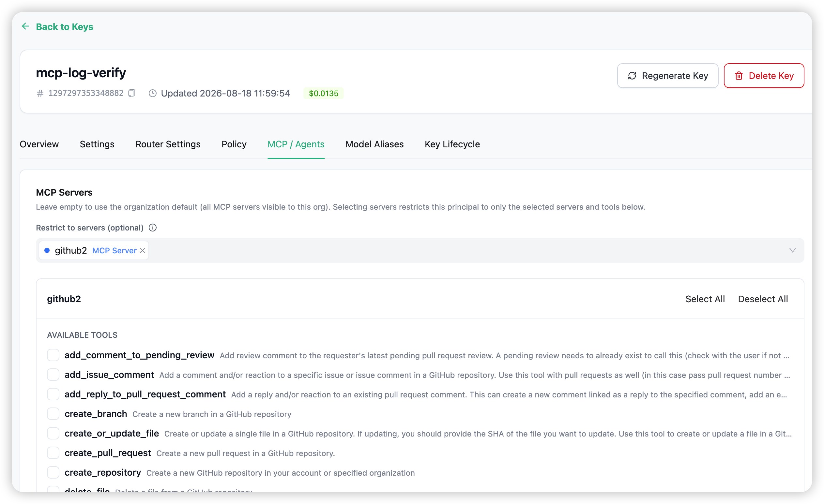Screen dimensions: 824x504
Task: Click the MCP Servers heading
Action: pos(64,192)
